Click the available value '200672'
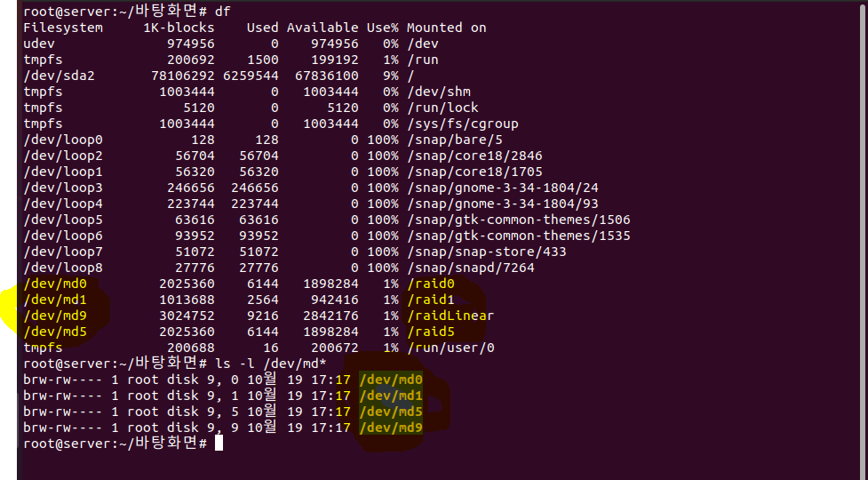This screenshot has width=868, height=480. click(335, 348)
